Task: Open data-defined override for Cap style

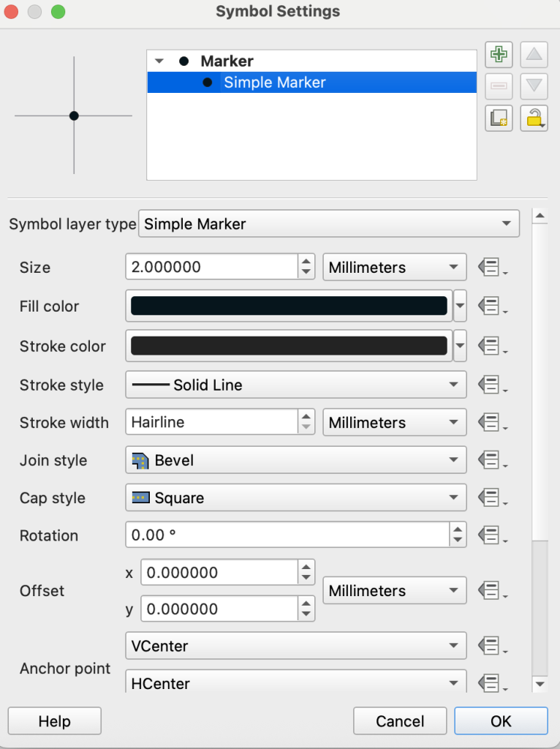Action: tap(492, 498)
